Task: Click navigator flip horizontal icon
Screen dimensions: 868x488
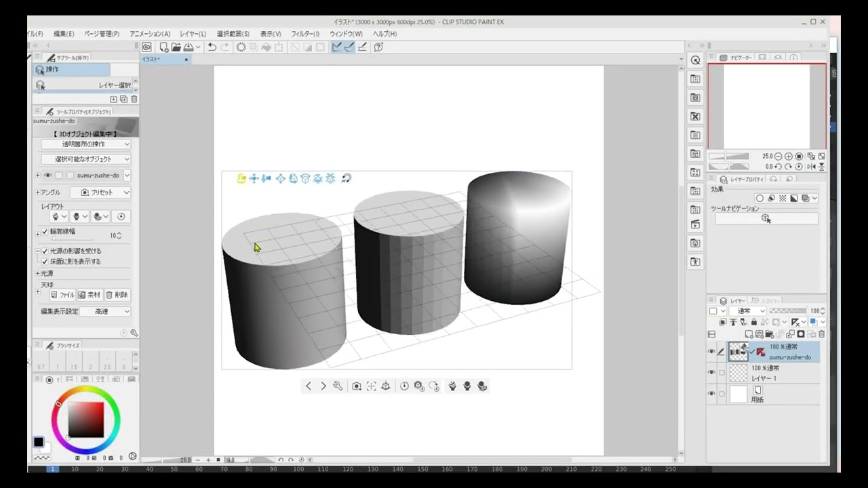Action: click(x=811, y=166)
